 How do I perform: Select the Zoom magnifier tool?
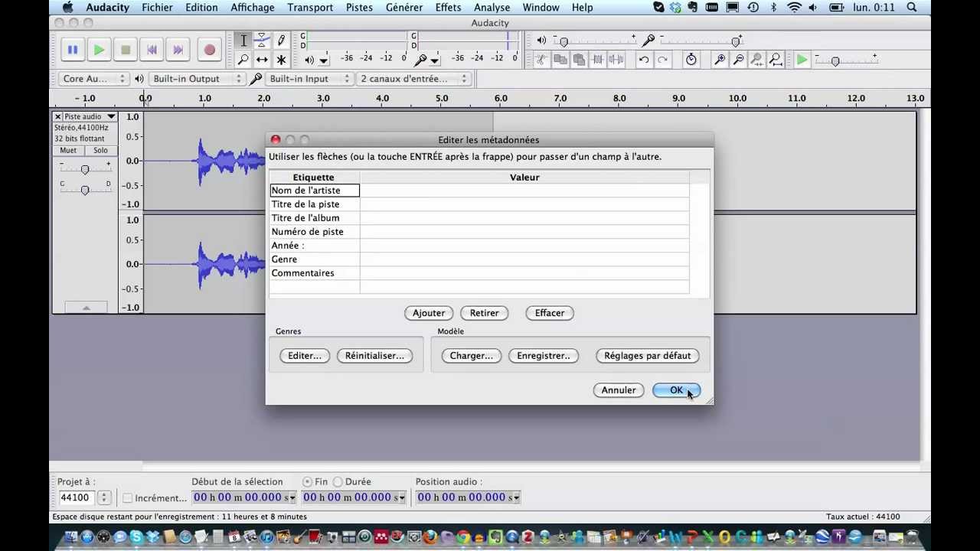click(243, 59)
